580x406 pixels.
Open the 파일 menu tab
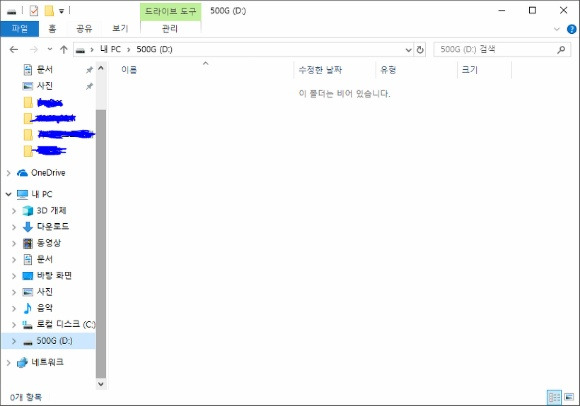click(20, 29)
